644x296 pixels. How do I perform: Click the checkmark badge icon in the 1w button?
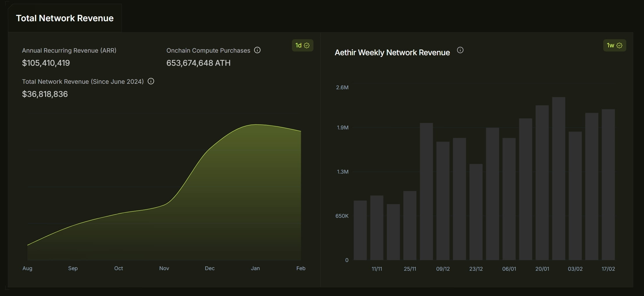click(619, 45)
